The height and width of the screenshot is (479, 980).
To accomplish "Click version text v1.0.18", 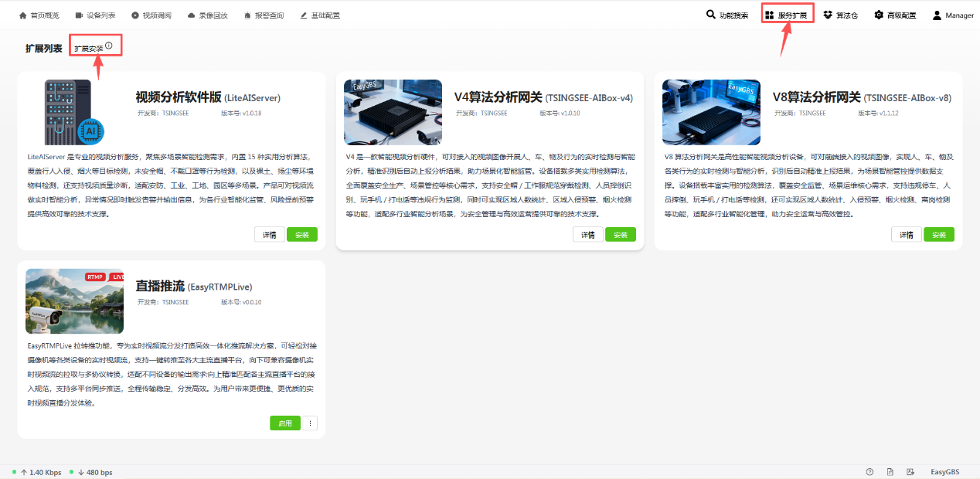I will point(251,114).
